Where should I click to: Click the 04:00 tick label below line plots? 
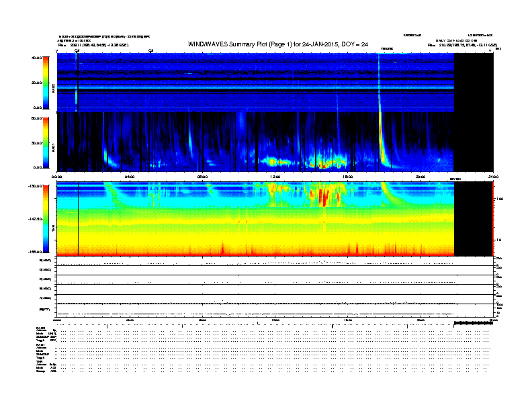(x=130, y=320)
